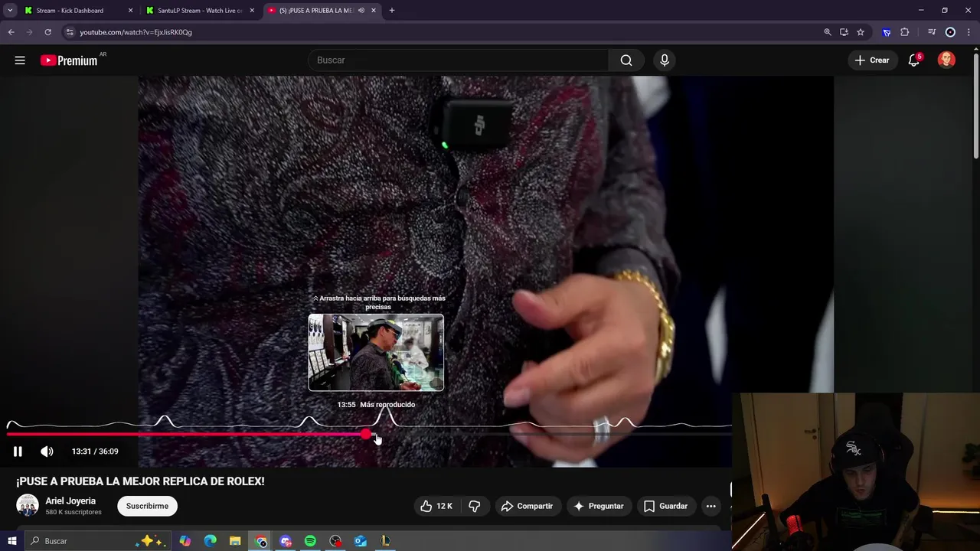Open the media controls icon in toolbar

tap(932, 32)
